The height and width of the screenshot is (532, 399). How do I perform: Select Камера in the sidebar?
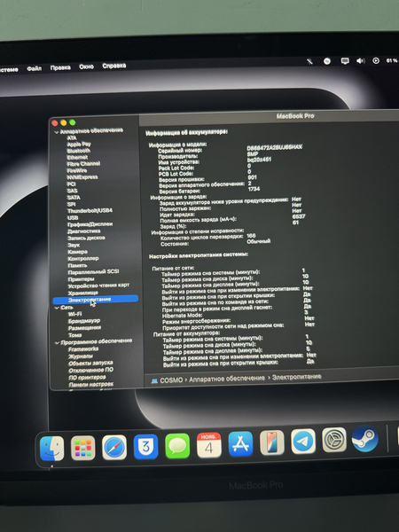click(x=77, y=252)
